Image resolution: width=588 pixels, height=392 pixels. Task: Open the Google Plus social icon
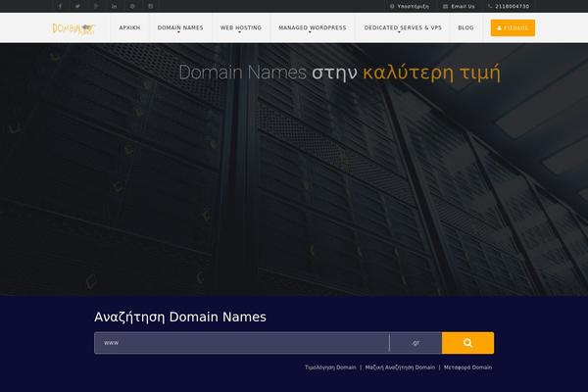pyautogui.click(x=96, y=6)
